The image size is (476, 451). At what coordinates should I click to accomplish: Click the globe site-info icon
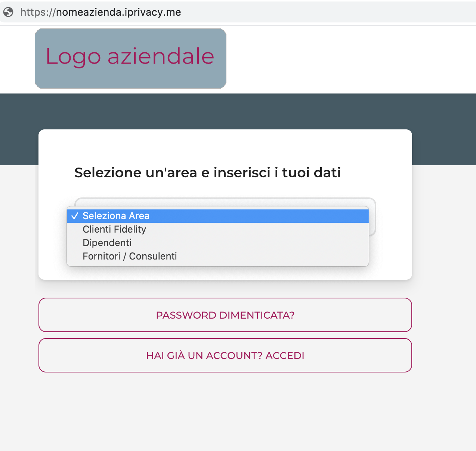8,12
